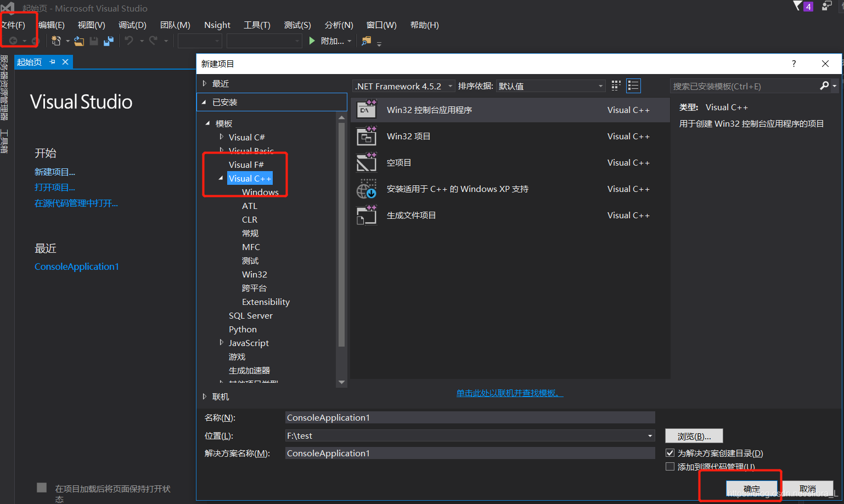Click the Navigate Forward arrow icon
Screen dimensions: 844x504
tap(35, 41)
